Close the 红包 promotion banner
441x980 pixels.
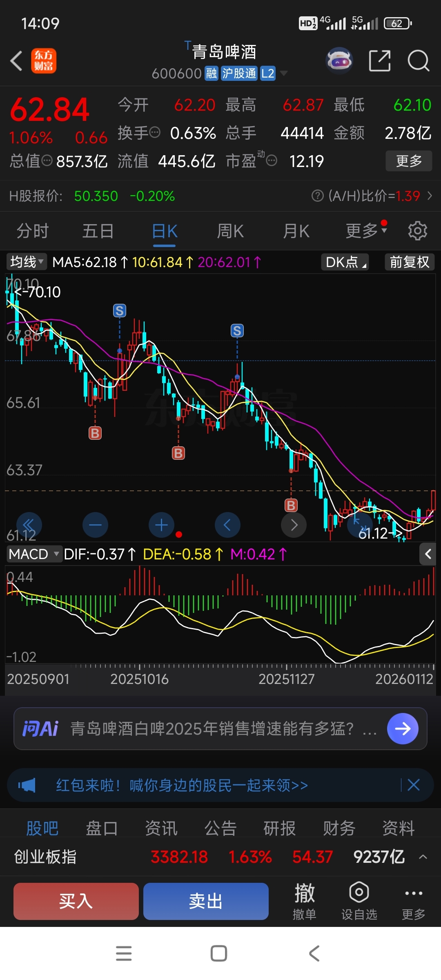[414, 785]
